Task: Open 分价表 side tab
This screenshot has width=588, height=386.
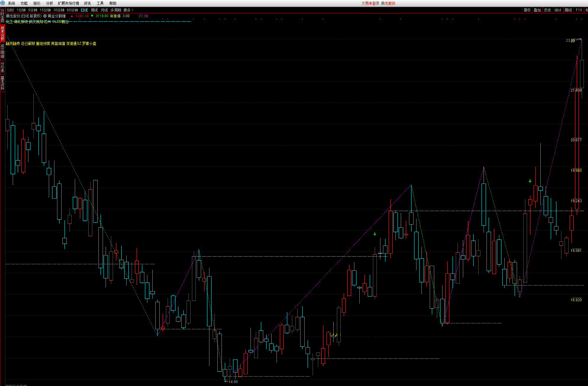Action: click(2, 67)
